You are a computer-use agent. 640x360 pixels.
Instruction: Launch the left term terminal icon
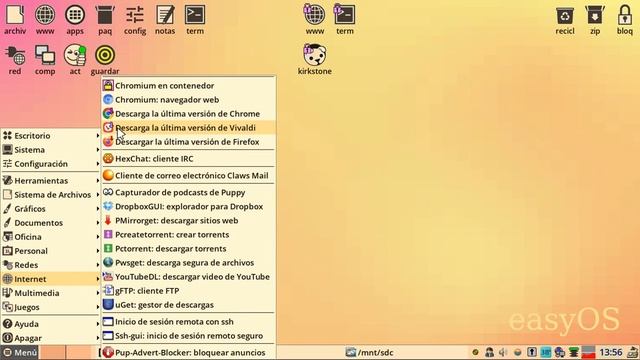(195, 20)
